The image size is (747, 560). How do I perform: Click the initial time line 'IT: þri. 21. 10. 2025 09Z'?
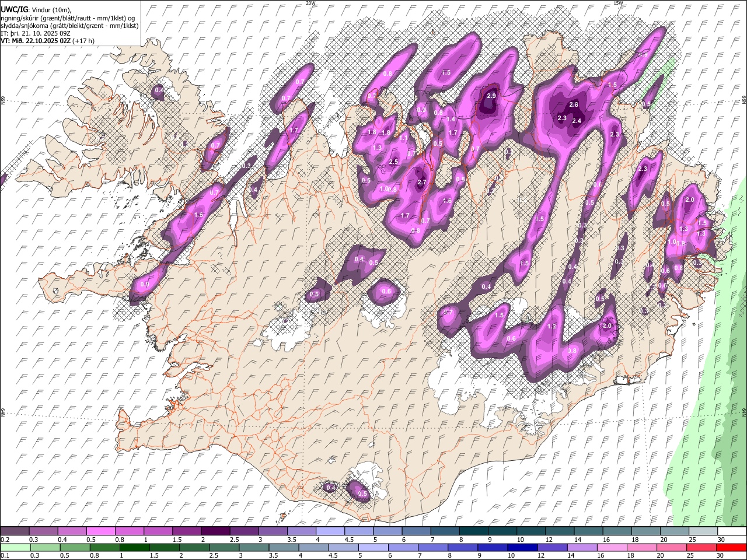(x=36, y=33)
